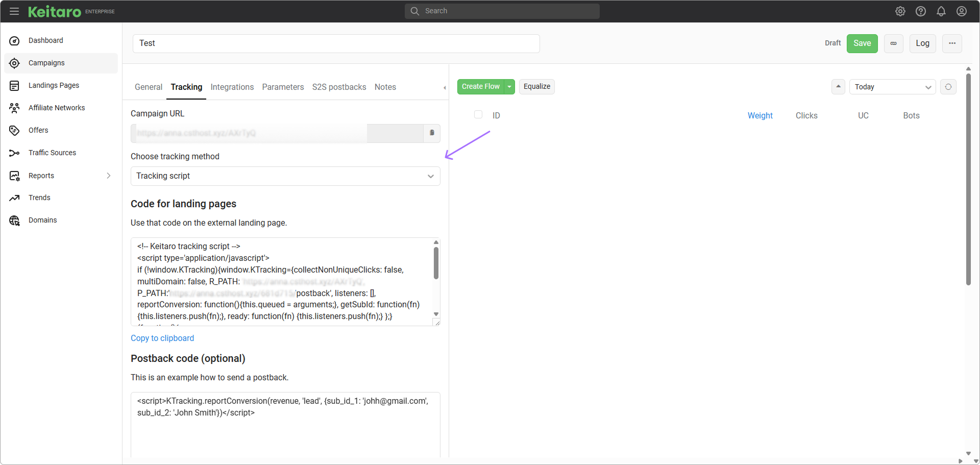This screenshot has width=980, height=465.
Task: Click scrollbar thumb in landing code box
Action: (x=436, y=263)
